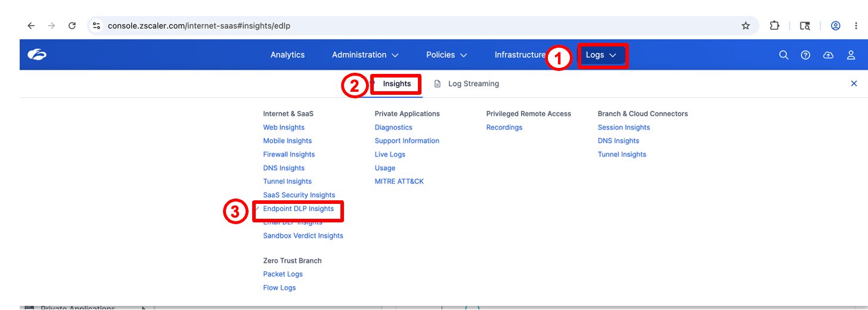Open the help question mark icon

[805, 55]
